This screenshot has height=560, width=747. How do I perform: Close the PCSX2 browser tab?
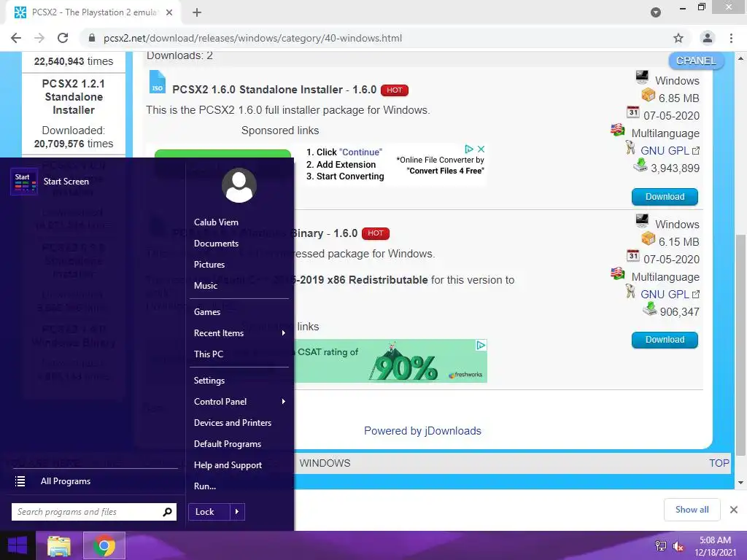(x=169, y=12)
